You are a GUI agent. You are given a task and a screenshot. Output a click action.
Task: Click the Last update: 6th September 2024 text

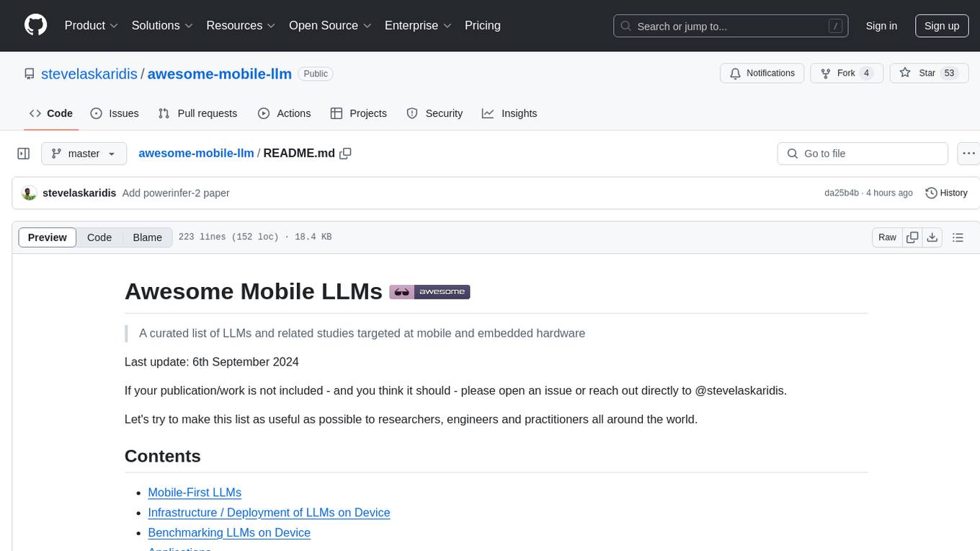coord(212,362)
